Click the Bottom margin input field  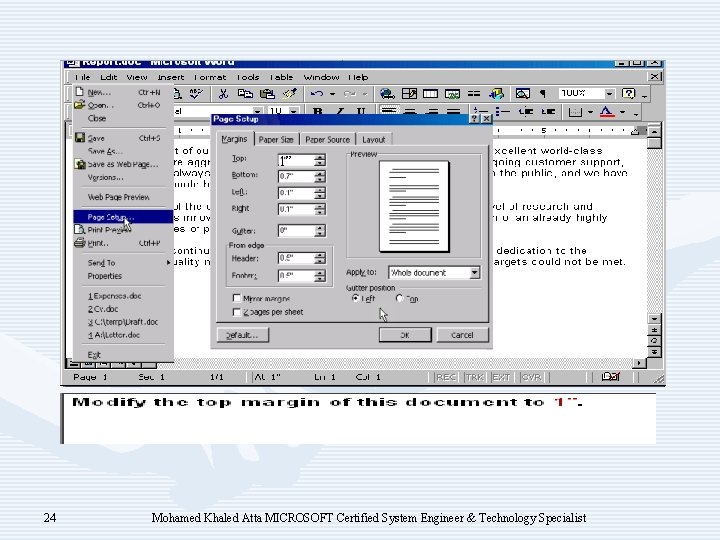296,176
